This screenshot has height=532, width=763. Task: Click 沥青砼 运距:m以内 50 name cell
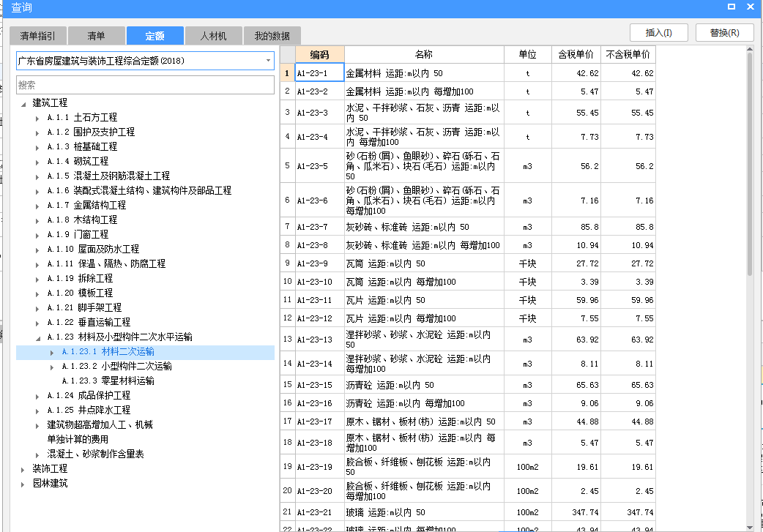coord(424,385)
